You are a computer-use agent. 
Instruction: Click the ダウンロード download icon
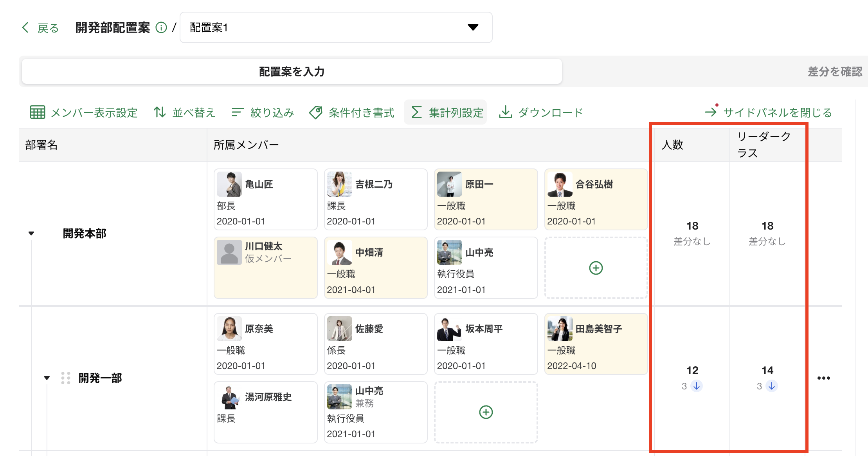[506, 112]
